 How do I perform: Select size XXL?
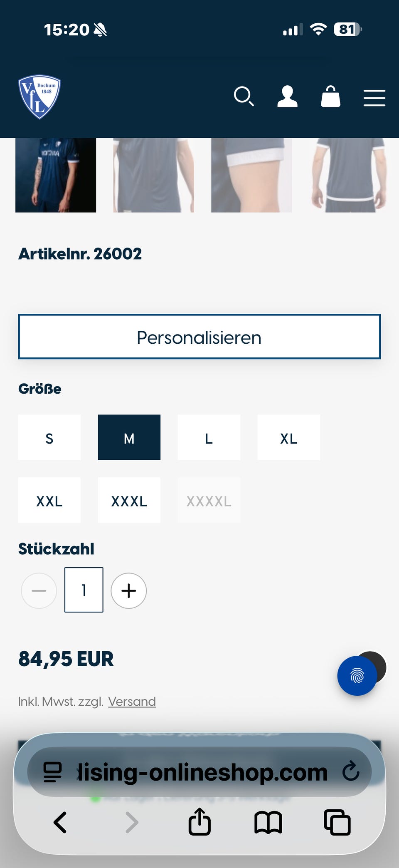pos(49,500)
